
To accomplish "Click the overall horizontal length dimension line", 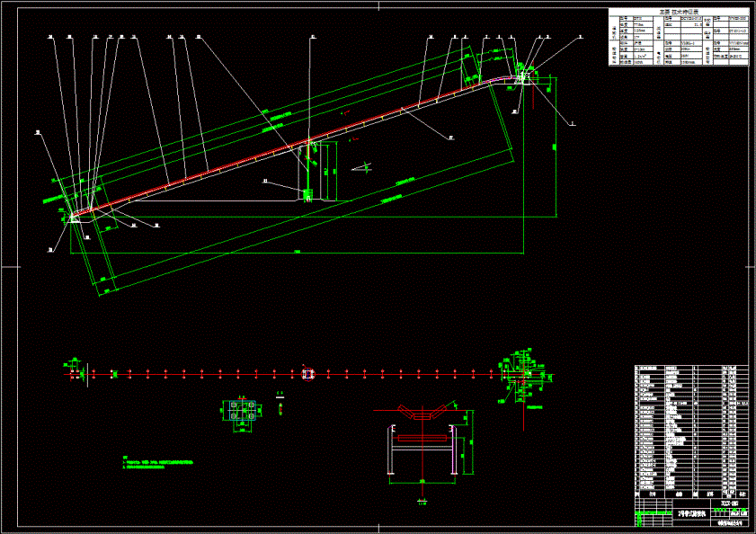I will click(298, 253).
